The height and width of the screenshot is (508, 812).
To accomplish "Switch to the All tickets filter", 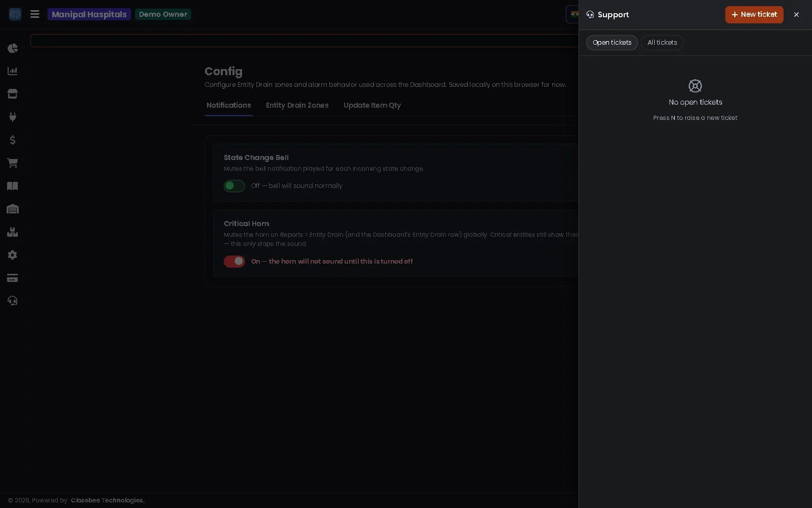I will (x=662, y=43).
